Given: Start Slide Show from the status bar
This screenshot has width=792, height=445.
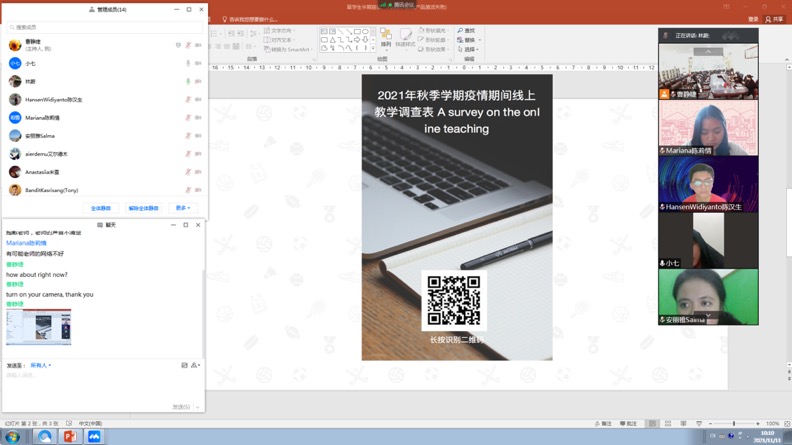Looking at the screenshot, I should pos(699,424).
